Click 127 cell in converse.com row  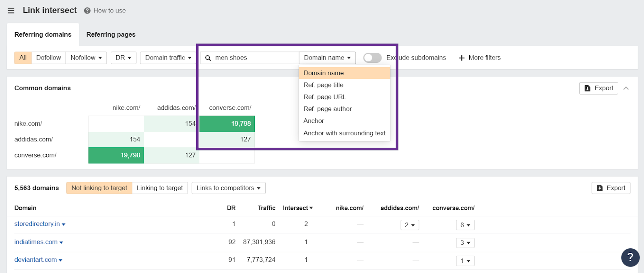click(171, 155)
